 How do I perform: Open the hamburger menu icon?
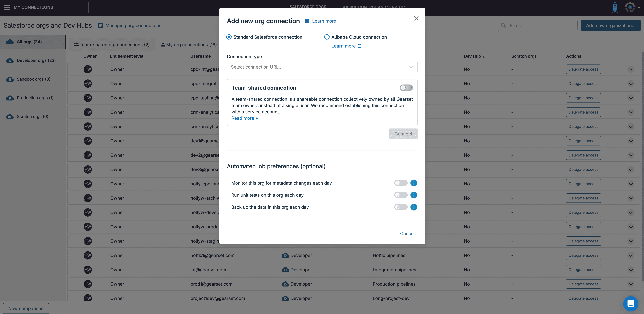pos(7,7)
